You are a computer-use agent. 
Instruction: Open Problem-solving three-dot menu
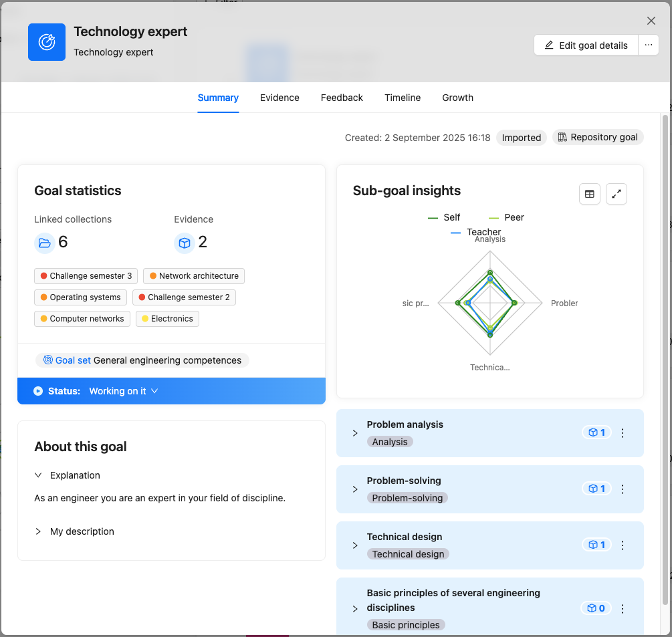point(623,489)
